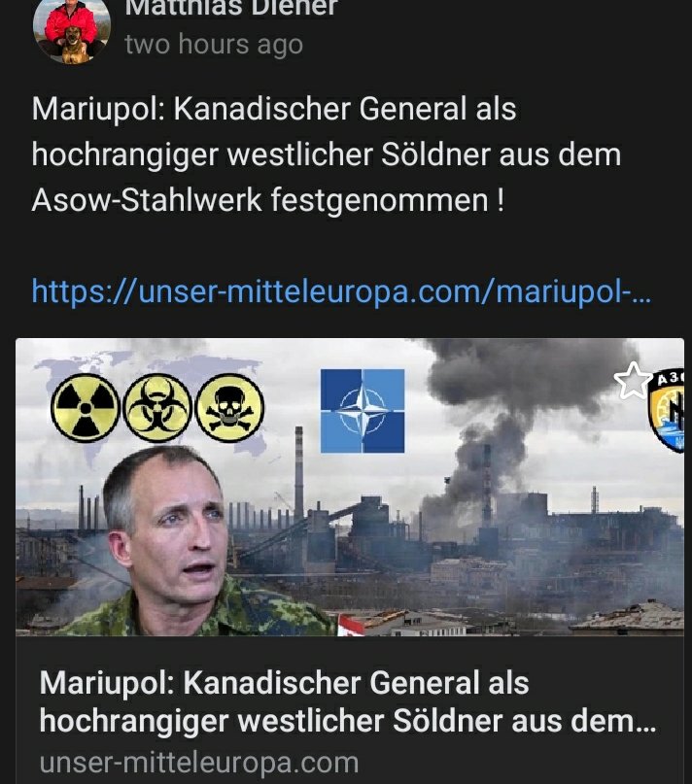Click the ellipsis ending the truncated URL
Viewport: 692px width, 784px height.
click(642, 295)
